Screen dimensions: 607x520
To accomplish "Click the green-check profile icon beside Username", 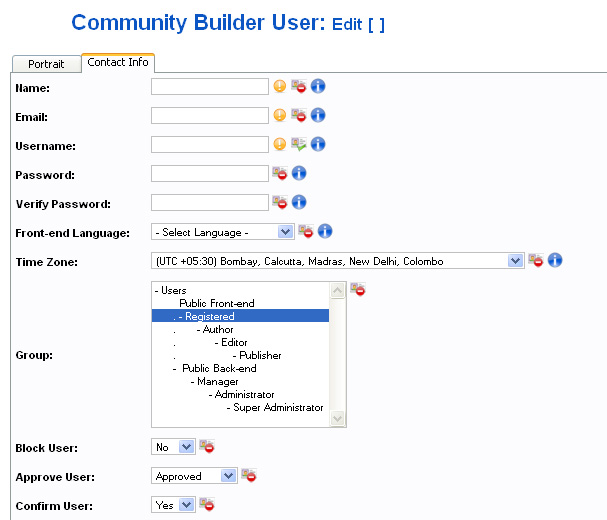I will coord(298,144).
